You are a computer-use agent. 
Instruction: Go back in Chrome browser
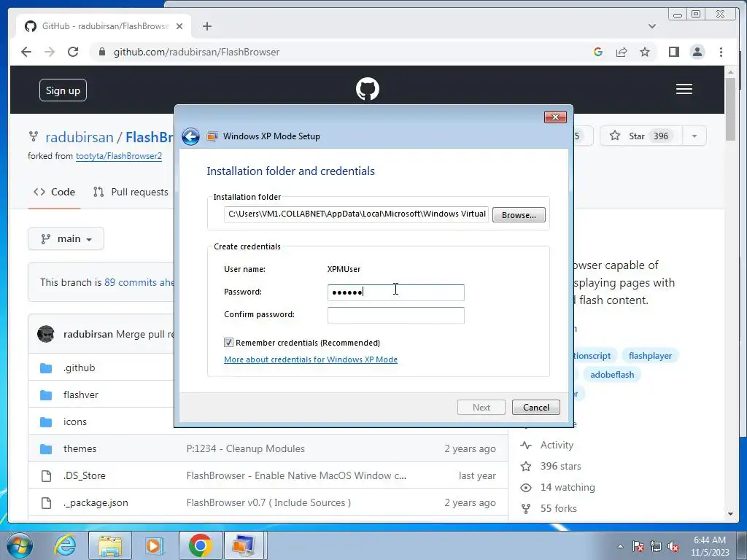pyautogui.click(x=26, y=52)
